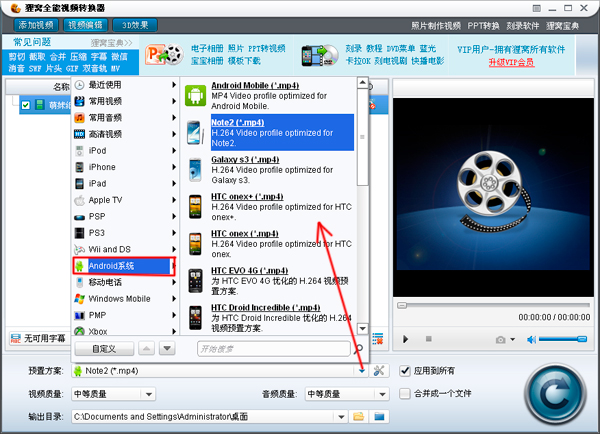Screen dimensions: 600x434
Task: Open the PS3 category
Action: pyautogui.click(x=125, y=233)
